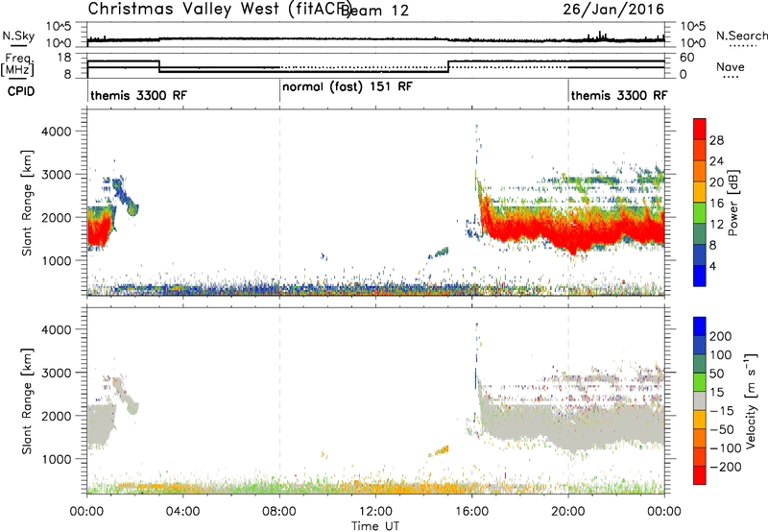
Task: Click the "60" Nave axis value
Action: [x=687, y=58]
